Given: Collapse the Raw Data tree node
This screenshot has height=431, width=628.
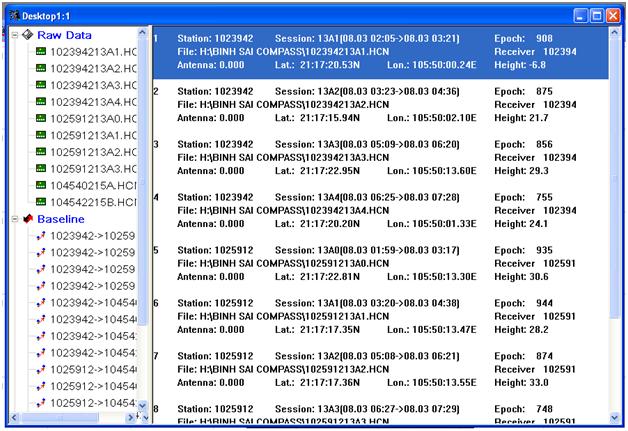Looking at the screenshot, I should (x=13, y=35).
